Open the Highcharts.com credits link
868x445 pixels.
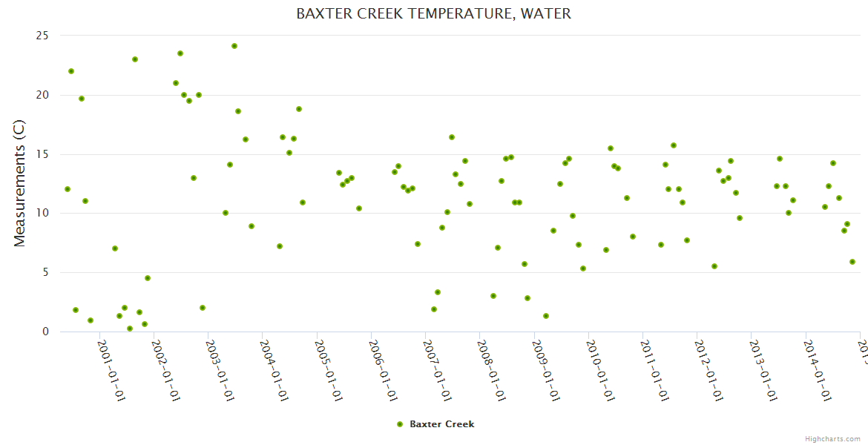click(x=832, y=438)
